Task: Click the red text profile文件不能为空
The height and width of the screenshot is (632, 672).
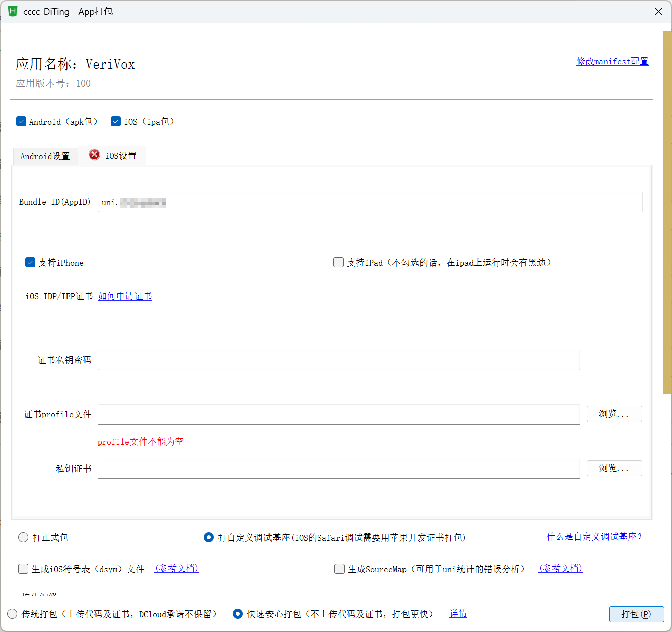Action: coord(141,442)
